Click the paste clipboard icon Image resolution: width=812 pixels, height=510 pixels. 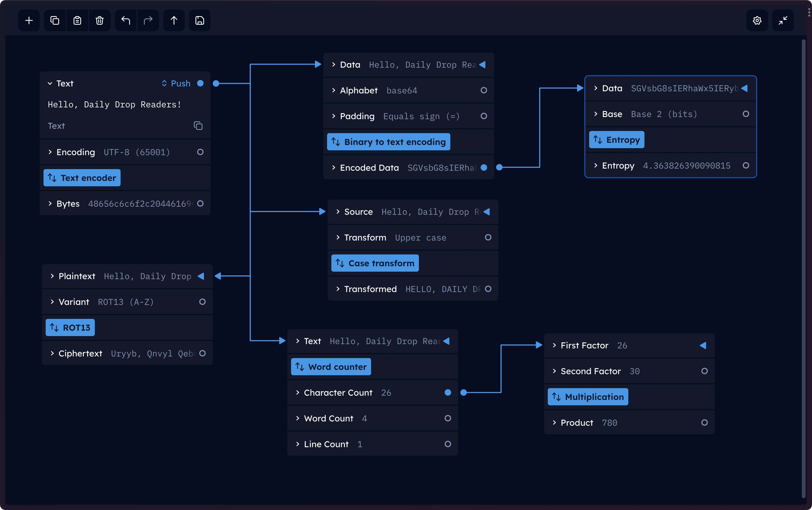[77, 21]
